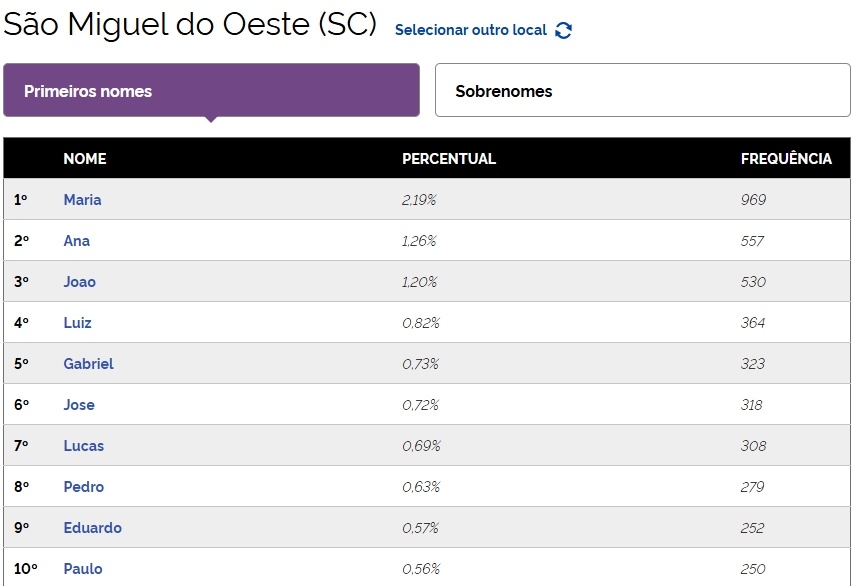Select the name Luiz
Viewport: 853px width, 586px height.
(77, 323)
